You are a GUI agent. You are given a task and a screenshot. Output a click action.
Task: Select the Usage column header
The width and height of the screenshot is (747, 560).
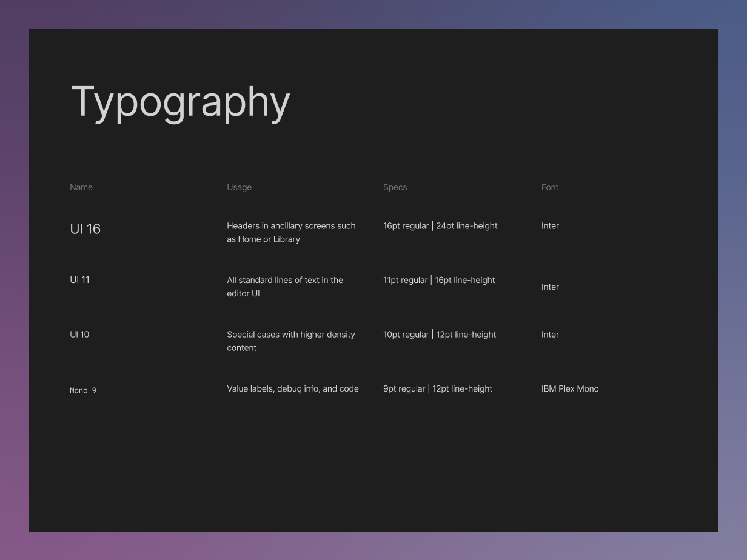[x=240, y=187]
